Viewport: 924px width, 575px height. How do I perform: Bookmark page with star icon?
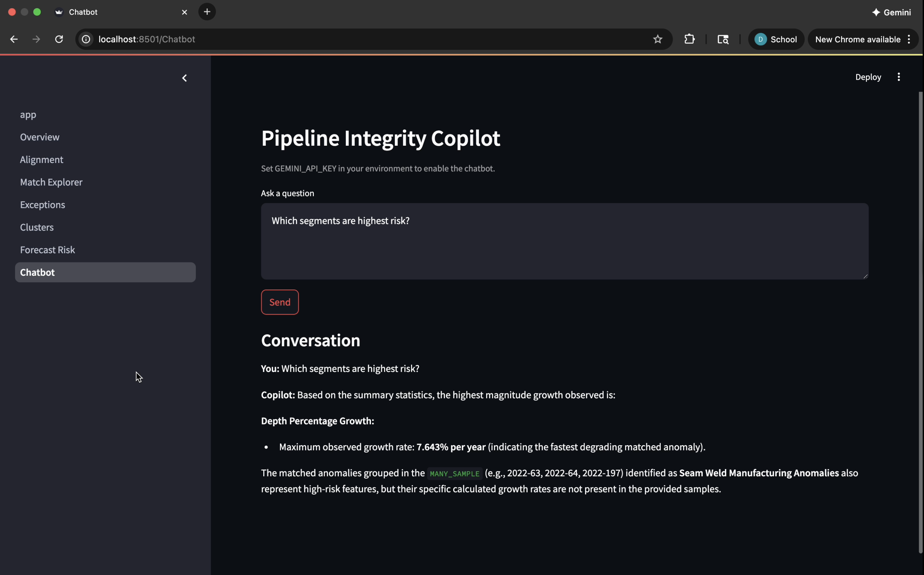pos(657,39)
